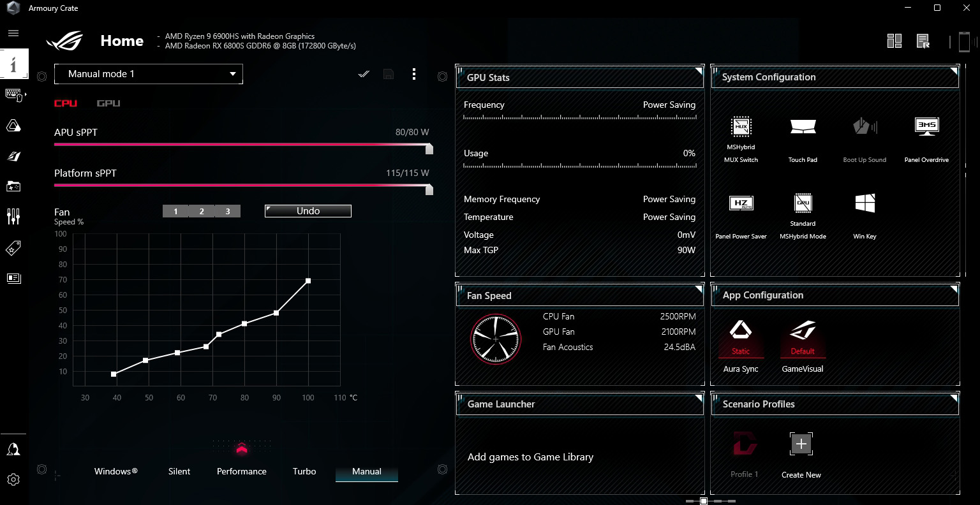The image size is (980, 505).
Task: Expand the GPU Stats panel corner
Action: (x=699, y=70)
